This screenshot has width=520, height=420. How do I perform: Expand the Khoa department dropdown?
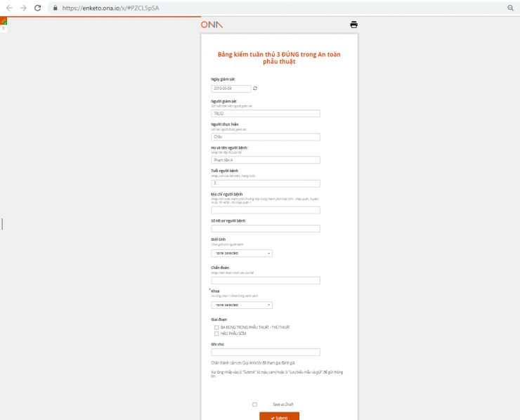point(241,305)
